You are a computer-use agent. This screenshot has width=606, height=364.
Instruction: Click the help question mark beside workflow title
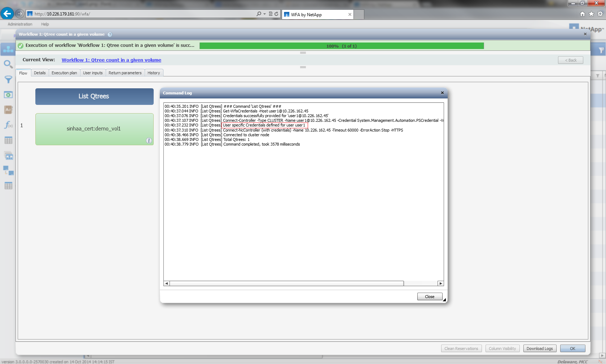pos(110,35)
